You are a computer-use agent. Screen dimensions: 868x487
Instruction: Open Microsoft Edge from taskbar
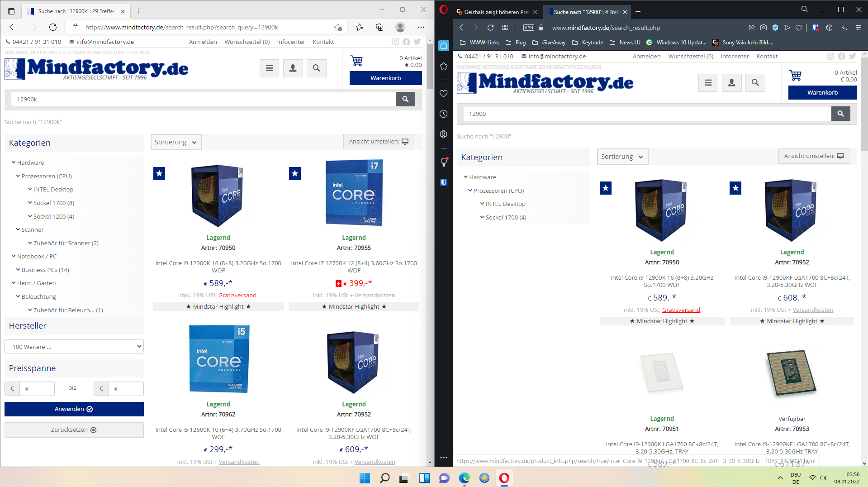[465, 478]
